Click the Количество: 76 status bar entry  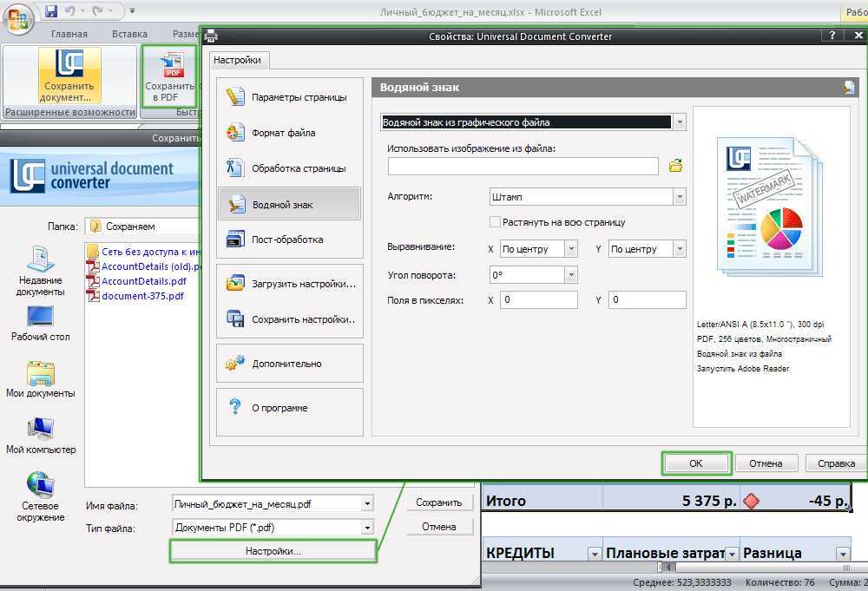[x=780, y=582]
